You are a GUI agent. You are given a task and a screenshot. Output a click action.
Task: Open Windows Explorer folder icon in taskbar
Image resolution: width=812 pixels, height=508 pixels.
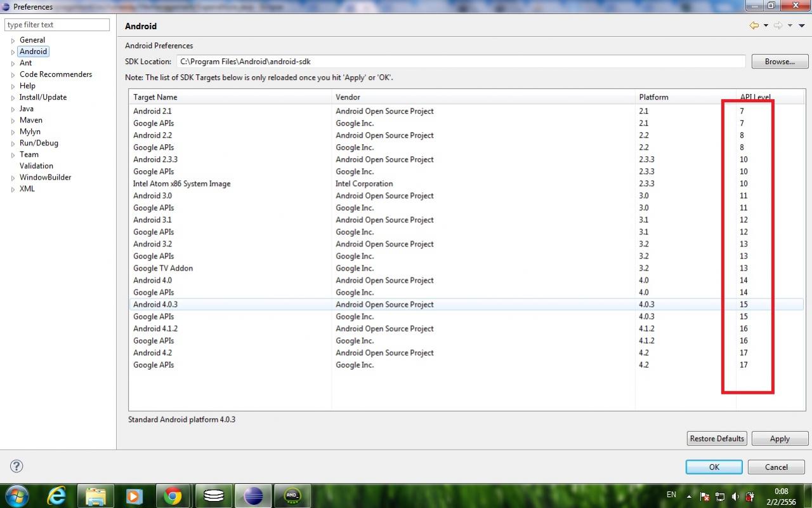tap(96, 496)
